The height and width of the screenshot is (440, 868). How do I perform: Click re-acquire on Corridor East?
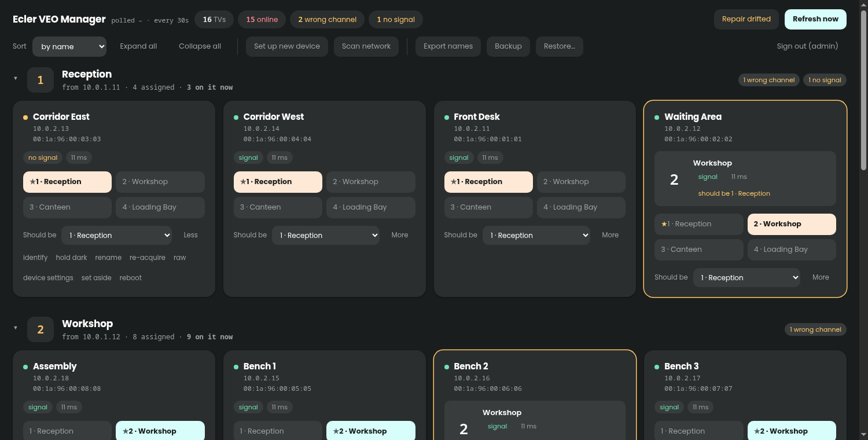tap(148, 258)
